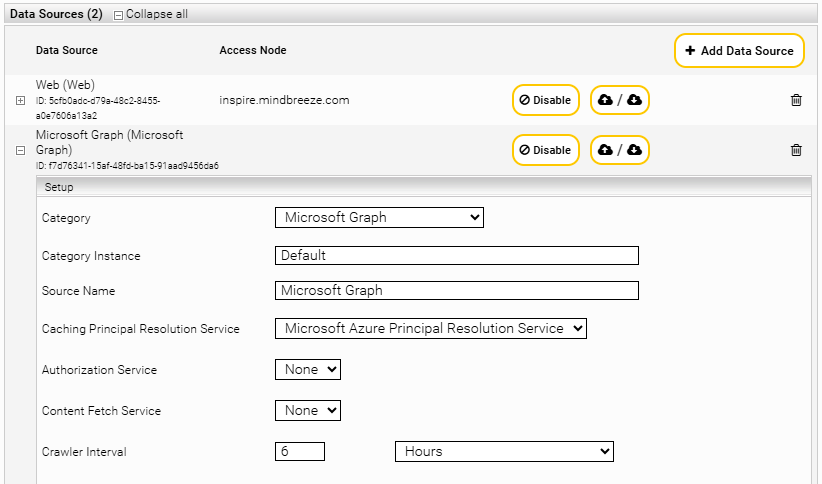Click the cloud download icon for Web

[x=634, y=100]
